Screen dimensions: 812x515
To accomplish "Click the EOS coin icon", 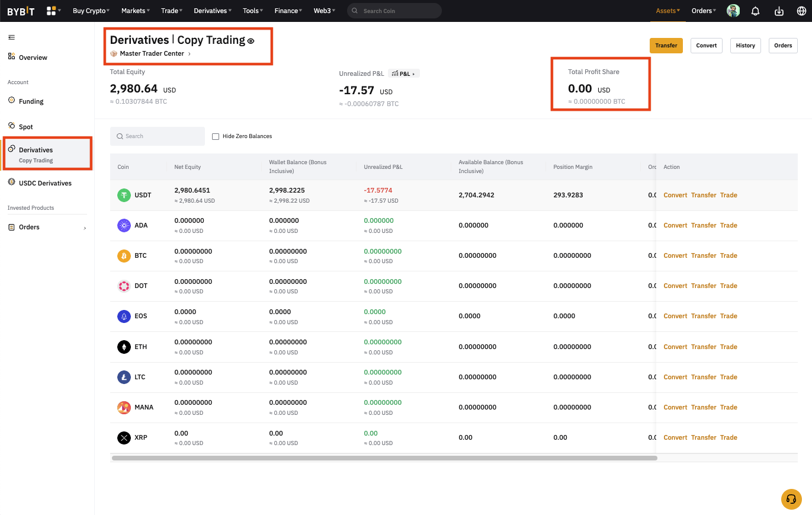I will click(124, 316).
